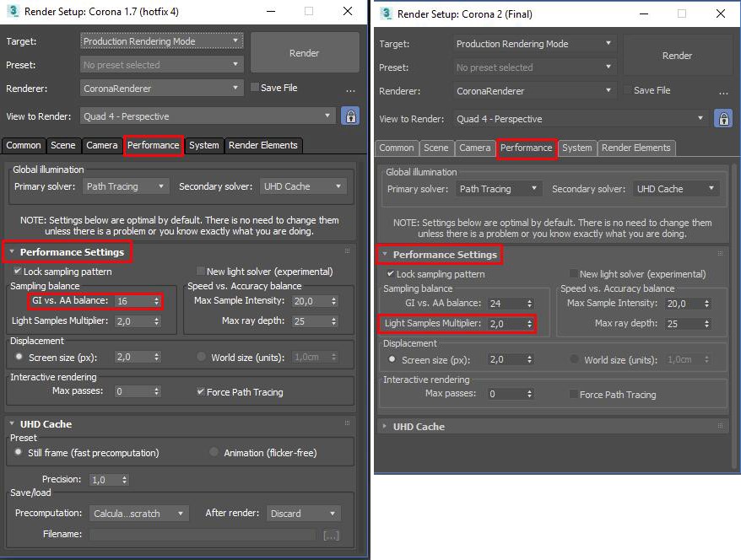Open Secondary solver dropdown in Corona 2
The height and width of the screenshot is (560, 741).
click(x=676, y=189)
